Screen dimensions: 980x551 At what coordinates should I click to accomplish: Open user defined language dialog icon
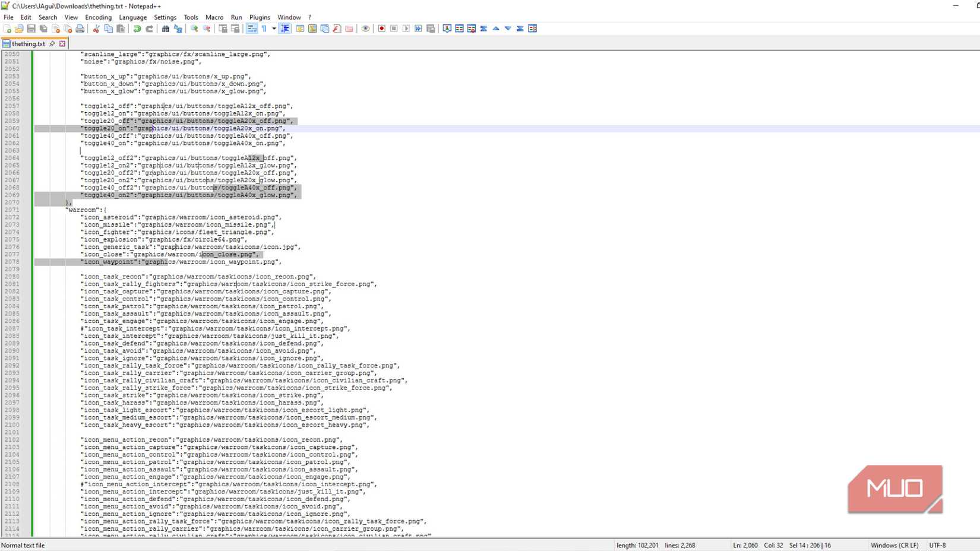(x=300, y=28)
